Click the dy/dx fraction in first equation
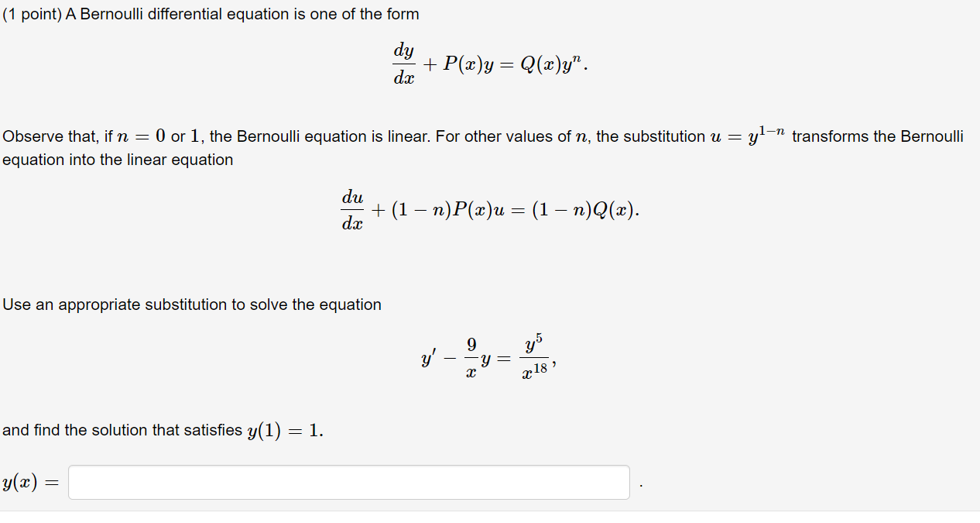Image resolution: width=980 pixels, height=523 pixels. pos(405,63)
